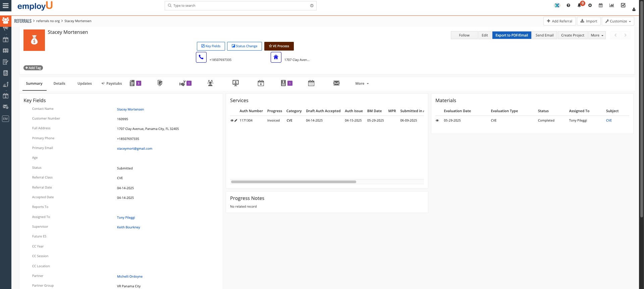Click the Export to PDF/Email button
The width and height of the screenshot is (644, 289).
coord(512,35)
